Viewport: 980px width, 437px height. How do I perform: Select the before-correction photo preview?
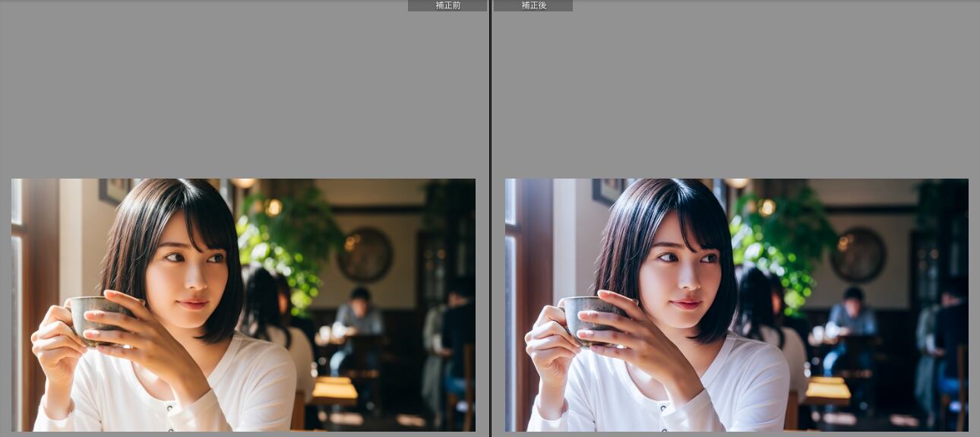(243, 305)
